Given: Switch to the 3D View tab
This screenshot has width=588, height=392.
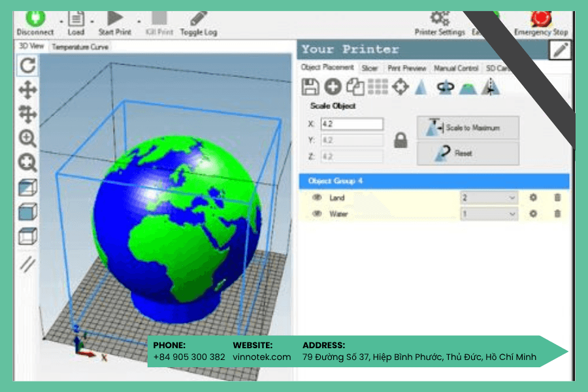Looking at the screenshot, I should pos(31,46).
